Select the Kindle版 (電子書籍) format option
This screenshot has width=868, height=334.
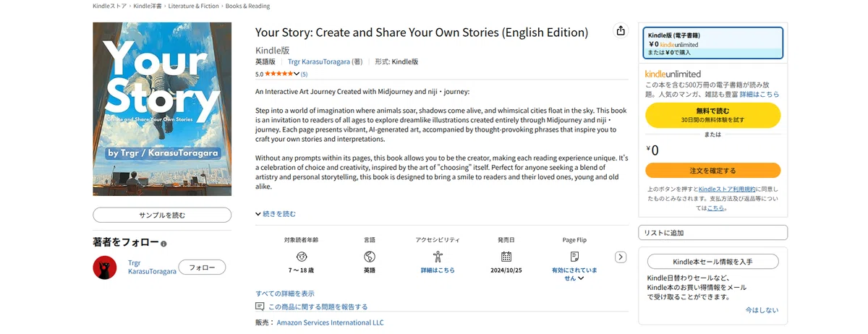(x=712, y=43)
